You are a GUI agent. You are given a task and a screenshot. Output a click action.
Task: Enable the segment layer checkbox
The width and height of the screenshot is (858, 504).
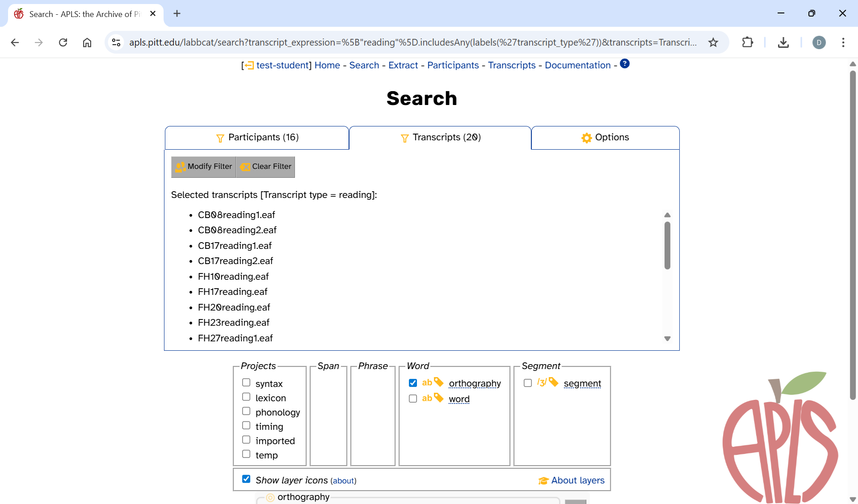coord(528,383)
